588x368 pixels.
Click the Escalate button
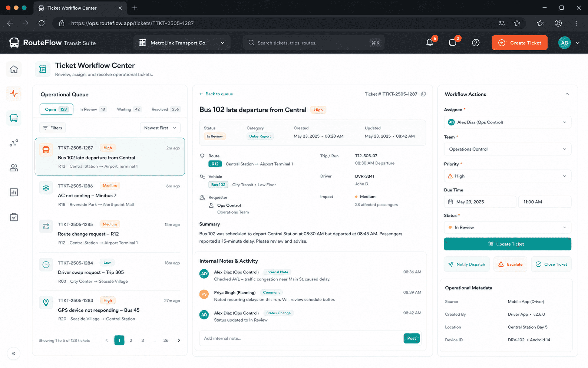pyautogui.click(x=510, y=264)
